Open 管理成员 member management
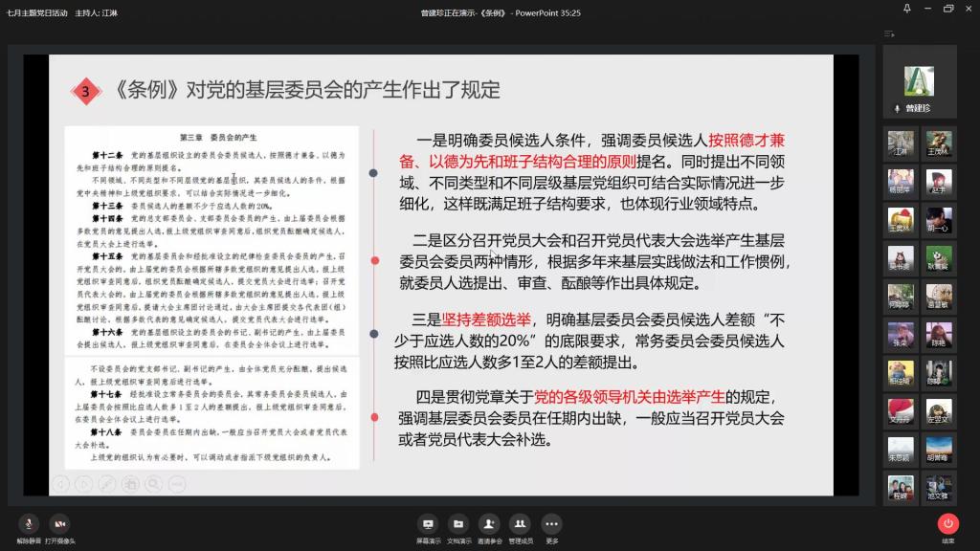Image resolution: width=980 pixels, height=551 pixels. point(520,524)
